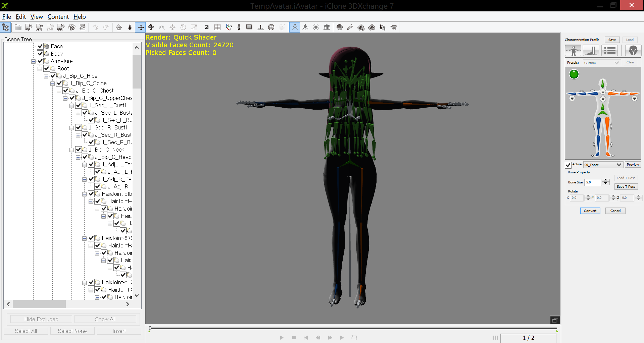Uncheck the Active pose checkbox
644x343 pixels.
(x=568, y=165)
